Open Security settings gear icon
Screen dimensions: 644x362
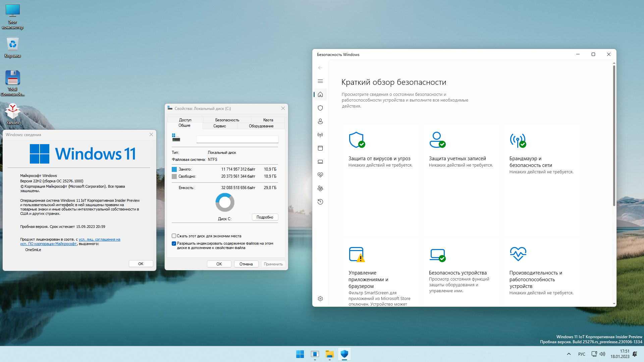[x=320, y=299]
